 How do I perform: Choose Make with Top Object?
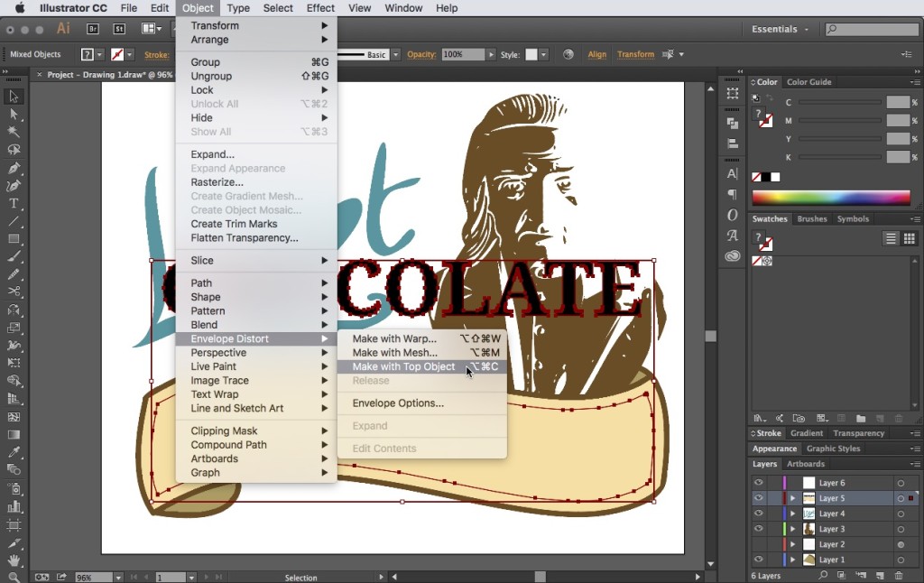coord(422,366)
